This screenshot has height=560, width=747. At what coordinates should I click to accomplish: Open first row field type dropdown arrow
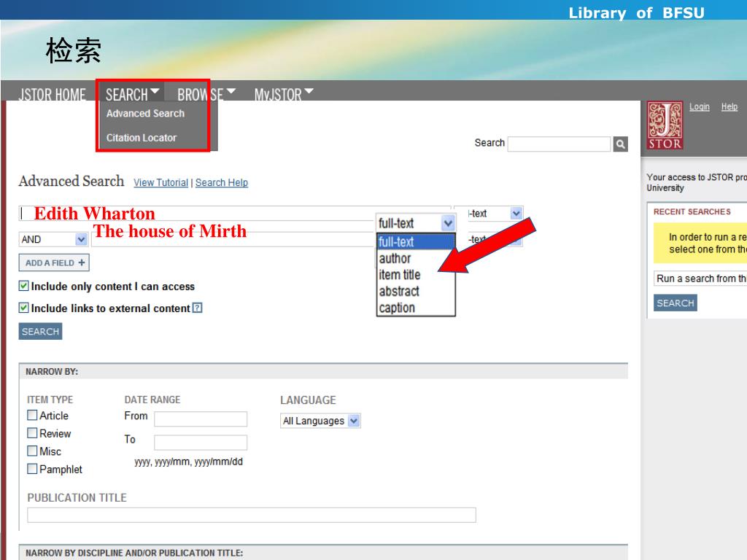(x=516, y=214)
